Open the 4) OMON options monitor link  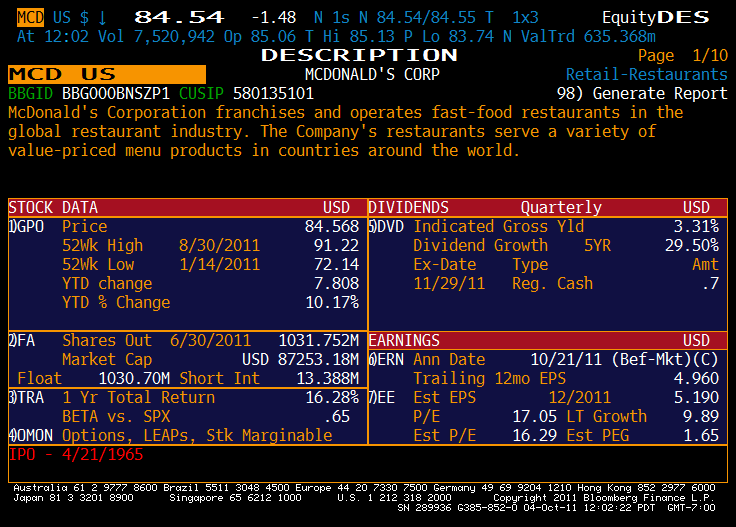click(x=31, y=435)
